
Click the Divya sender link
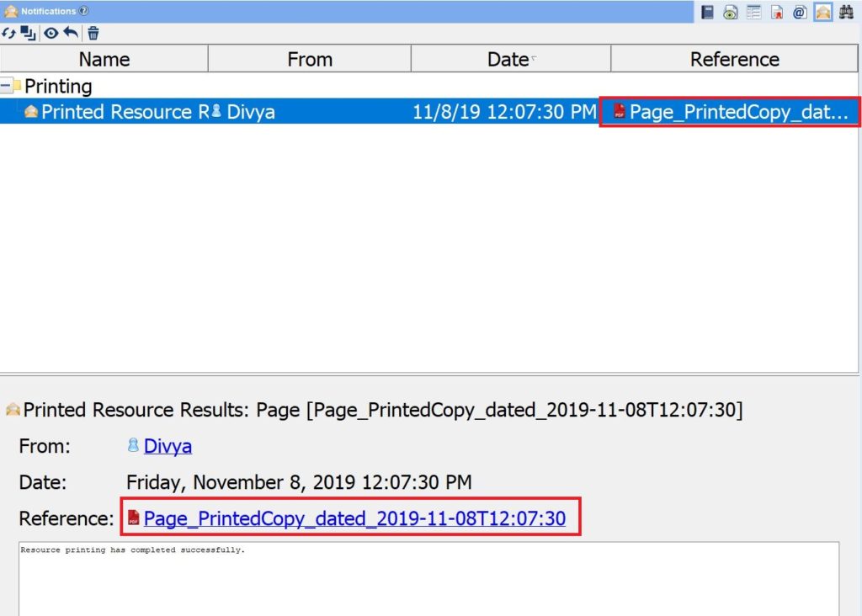pyautogui.click(x=168, y=446)
